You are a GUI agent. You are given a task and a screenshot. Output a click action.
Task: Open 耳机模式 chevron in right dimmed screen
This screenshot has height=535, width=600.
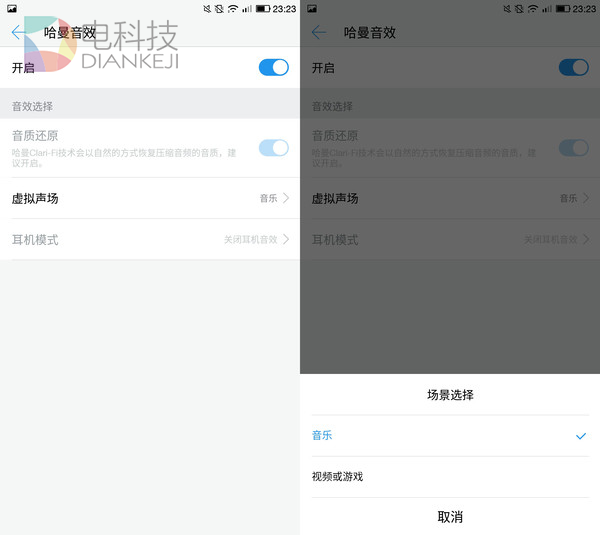tap(586, 239)
